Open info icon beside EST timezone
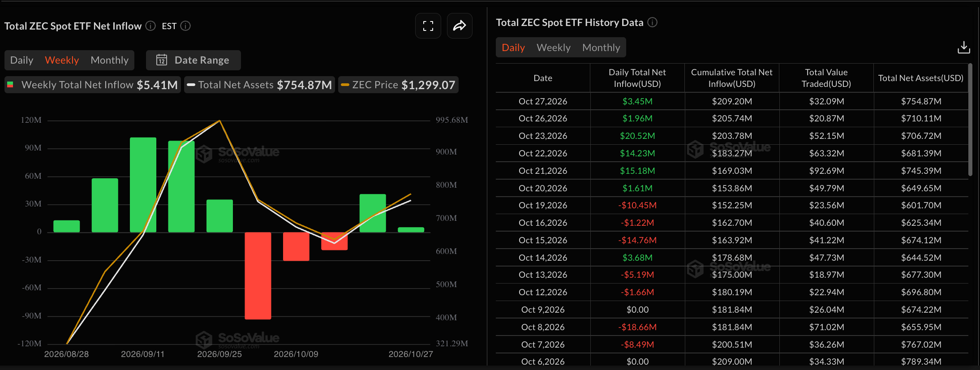Viewport: 980px width, 370px height. [x=185, y=26]
